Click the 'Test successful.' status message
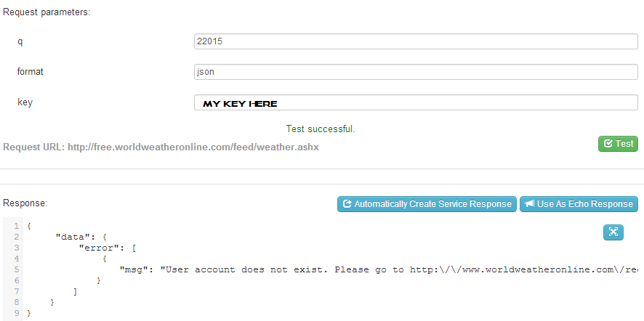The image size is (644, 321). click(321, 129)
